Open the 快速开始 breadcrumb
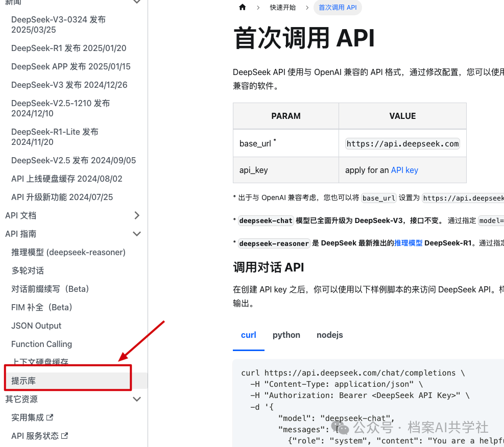Image resolution: width=504 pixels, height=447 pixels. click(282, 7)
